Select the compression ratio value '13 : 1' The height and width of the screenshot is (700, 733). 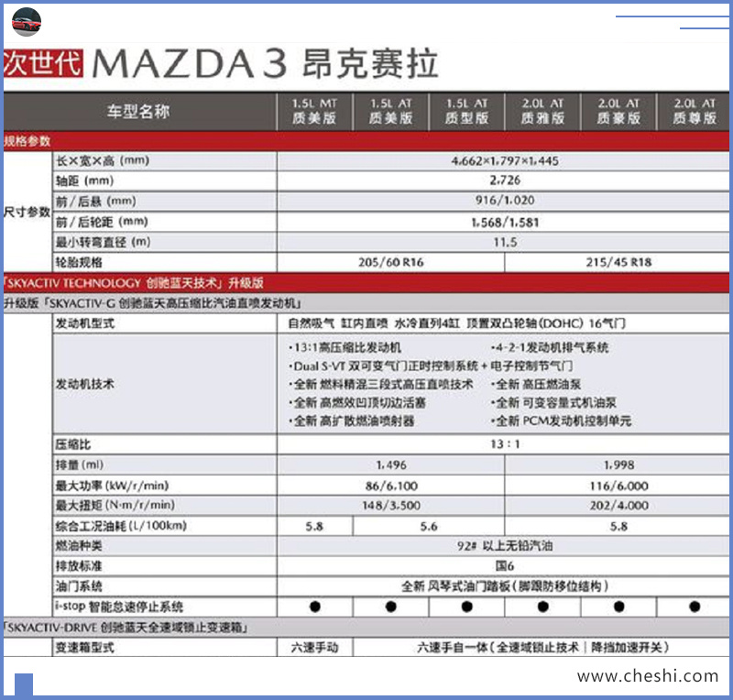pos(505,444)
